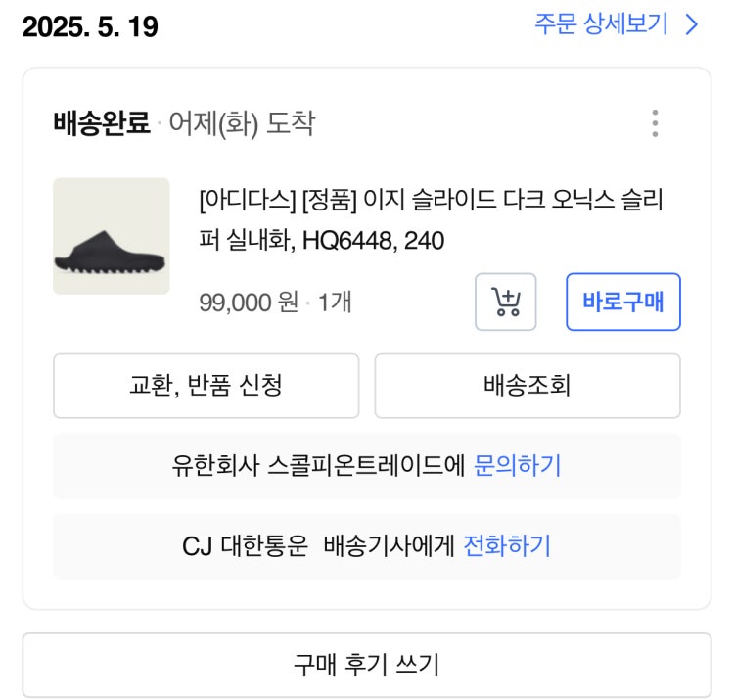Click the CJ 대한통운 courier contact row
The width and height of the screenshot is (734, 700).
(x=367, y=546)
